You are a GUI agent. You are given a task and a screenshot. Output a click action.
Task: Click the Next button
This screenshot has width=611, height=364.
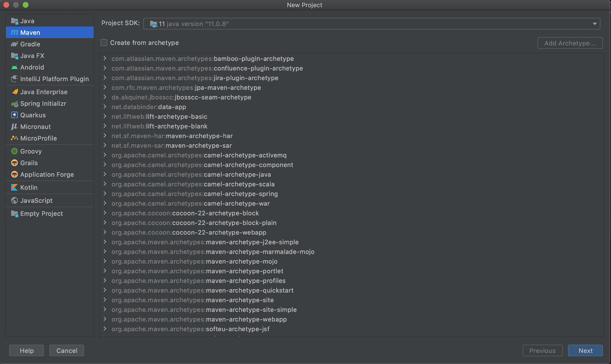coord(585,351)
